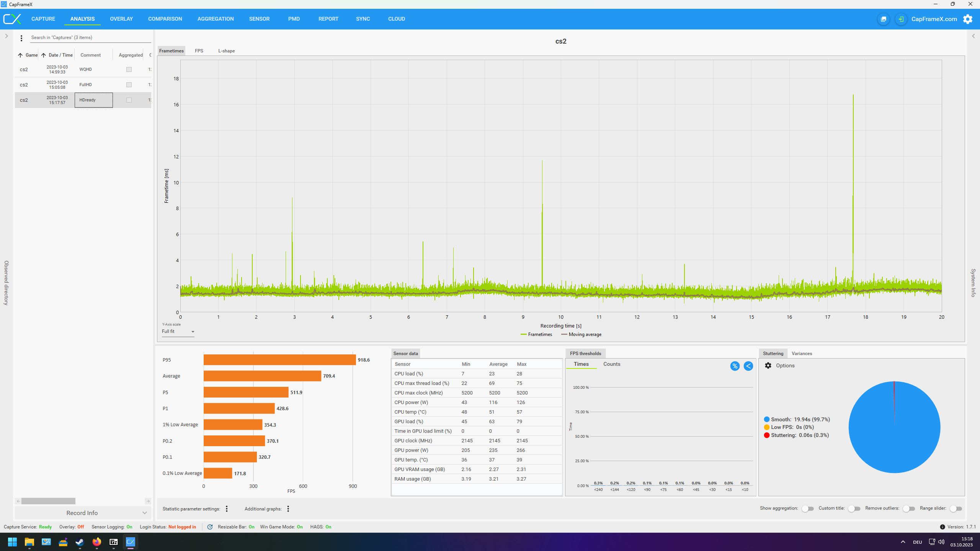Expand the Record Info panel
The image size is (980, 551).
click(x=83, y=513)
